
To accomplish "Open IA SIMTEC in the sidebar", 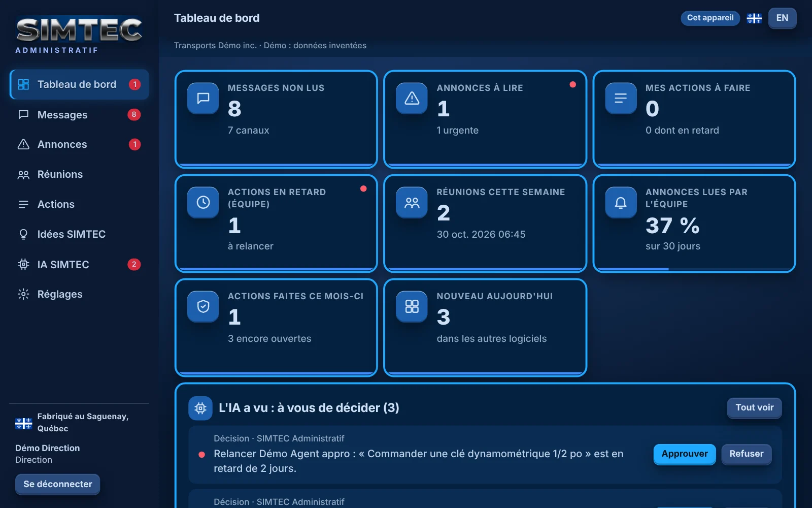I will click(79, 264).
